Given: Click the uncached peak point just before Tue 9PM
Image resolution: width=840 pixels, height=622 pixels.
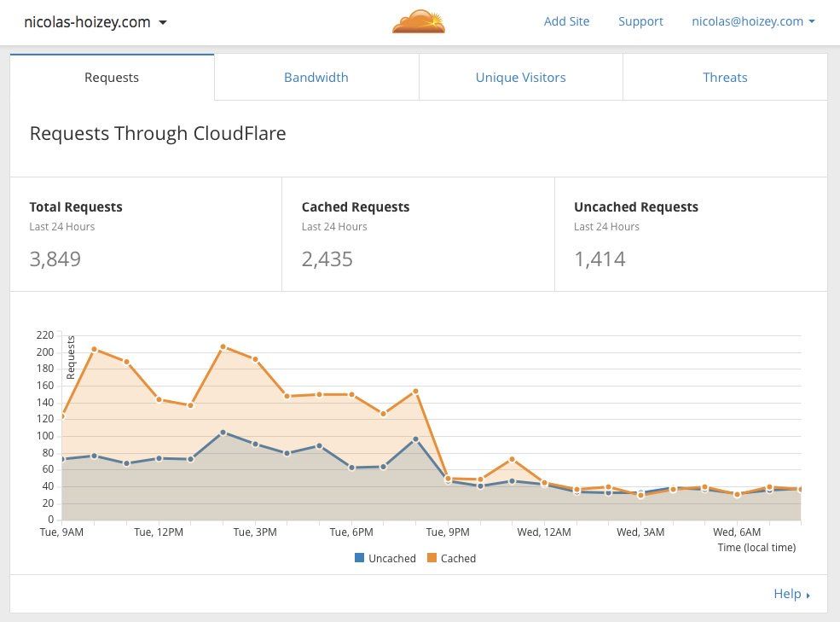Looking at the screenshot, I should point(415,439).
